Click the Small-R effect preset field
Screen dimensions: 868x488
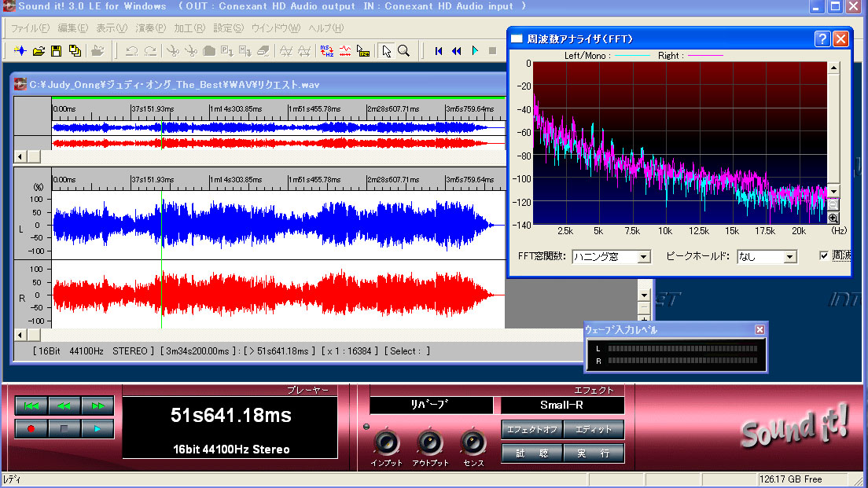[x=562, y=405]
